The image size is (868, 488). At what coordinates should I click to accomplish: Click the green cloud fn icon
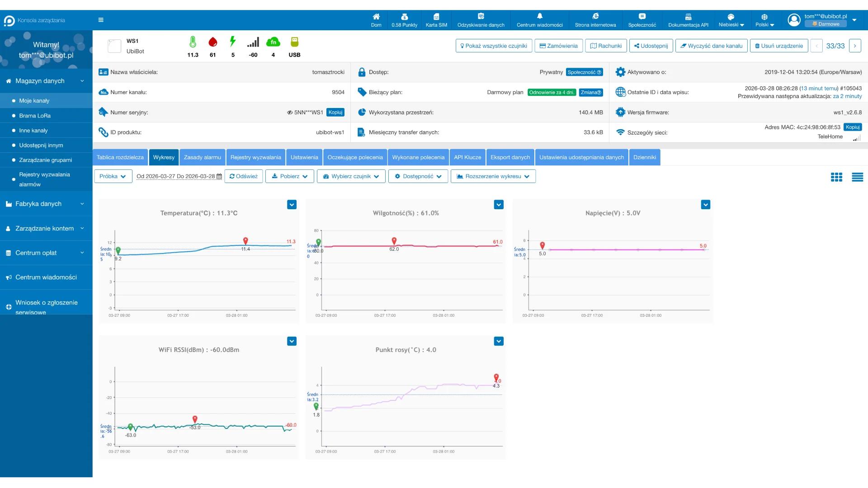click(x=273, y=42)
